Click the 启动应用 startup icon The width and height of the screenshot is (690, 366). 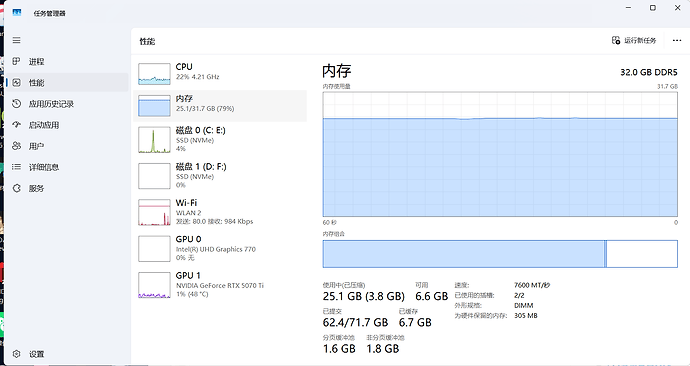pyautogui.click(x=16, y=124)
